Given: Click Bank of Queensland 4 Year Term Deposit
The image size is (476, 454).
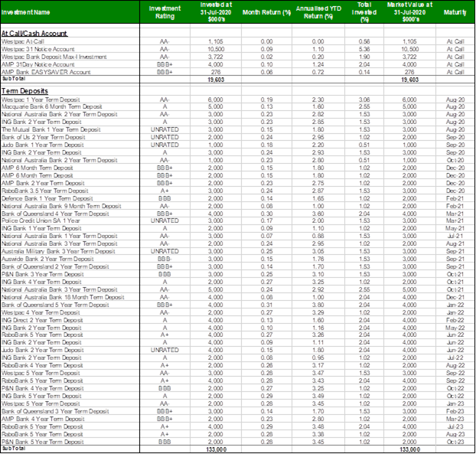Looking at the screenshot, I should point(55,214).
